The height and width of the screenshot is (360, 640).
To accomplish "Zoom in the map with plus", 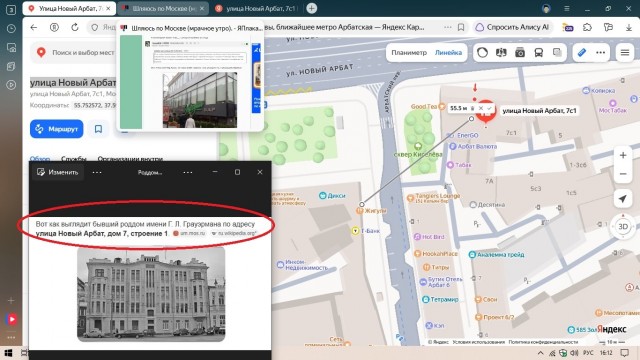I will tap(623, 156).
